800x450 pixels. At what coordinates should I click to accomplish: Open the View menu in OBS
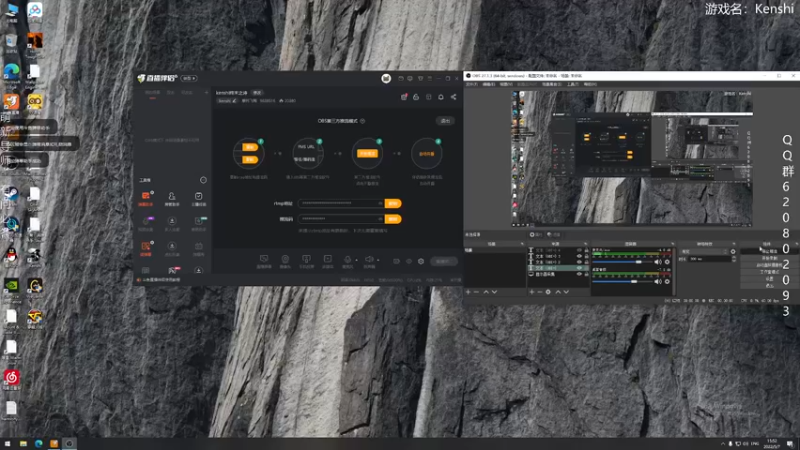(x=506, y=84)
